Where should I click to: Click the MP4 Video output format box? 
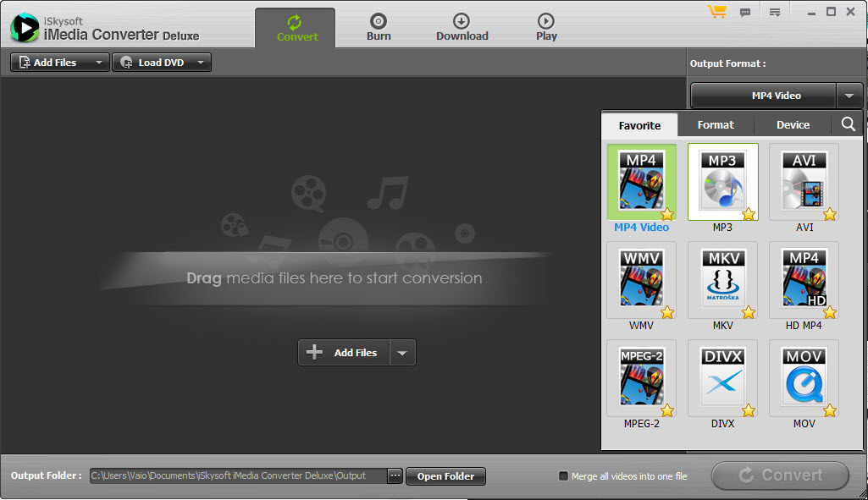click(x=763, y=96)
